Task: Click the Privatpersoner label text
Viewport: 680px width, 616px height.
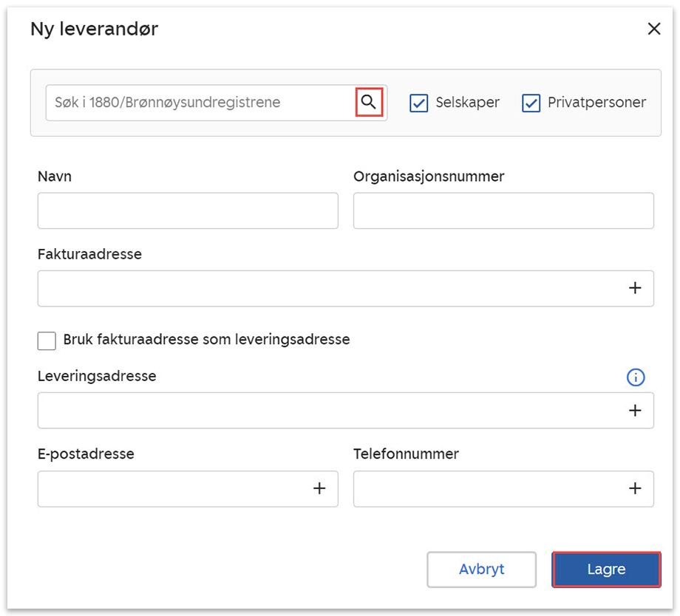Action: click(x=596, y=103)
